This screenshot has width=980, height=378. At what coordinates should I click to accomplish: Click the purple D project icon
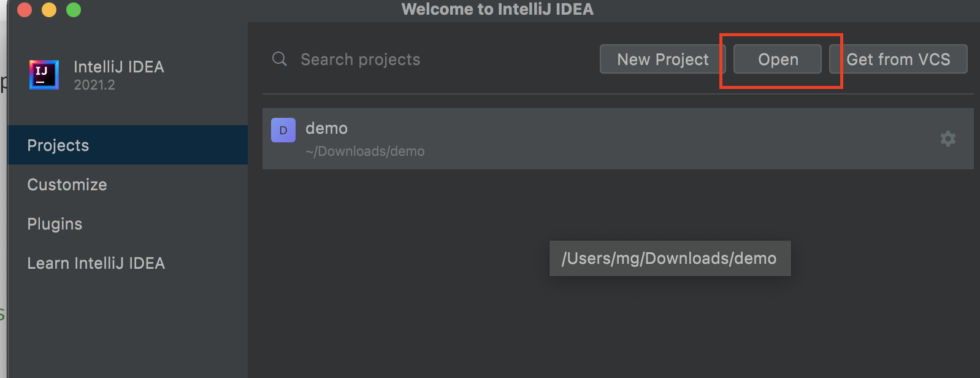pyautogui.click(x=283, y=130)
